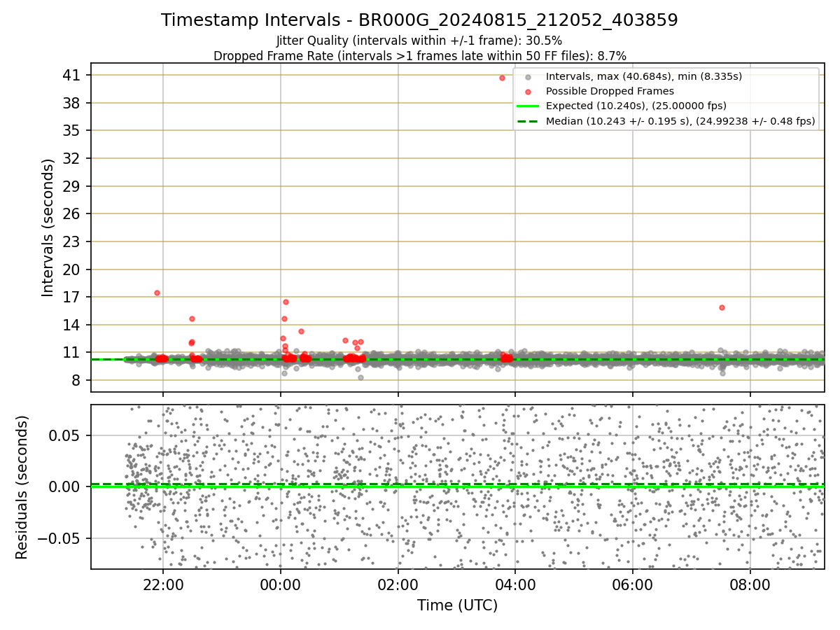Image resolution: width=840 pixels, height=630 pixels.
Task: Select the 'Jitter Quality' 30.5% subtitle line
Action: tap(419, 41)
